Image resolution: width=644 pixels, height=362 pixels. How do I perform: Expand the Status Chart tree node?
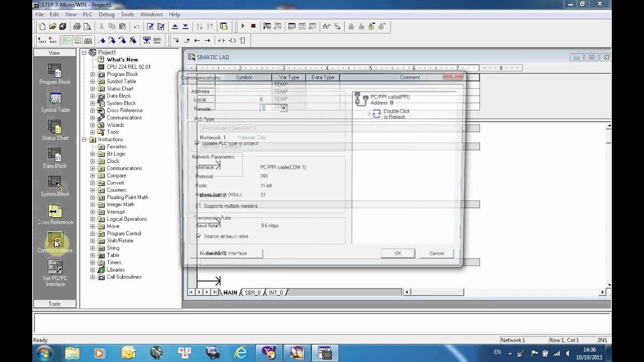click(93, 88)
